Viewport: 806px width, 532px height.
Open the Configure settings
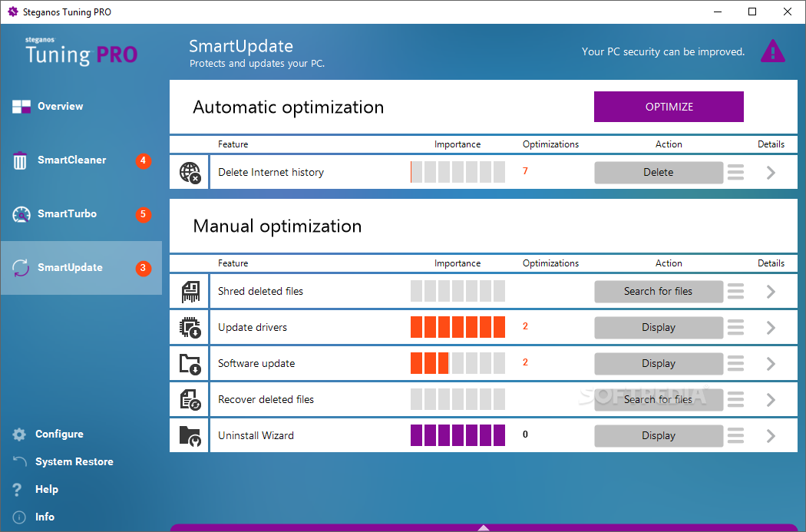[59, 435]
